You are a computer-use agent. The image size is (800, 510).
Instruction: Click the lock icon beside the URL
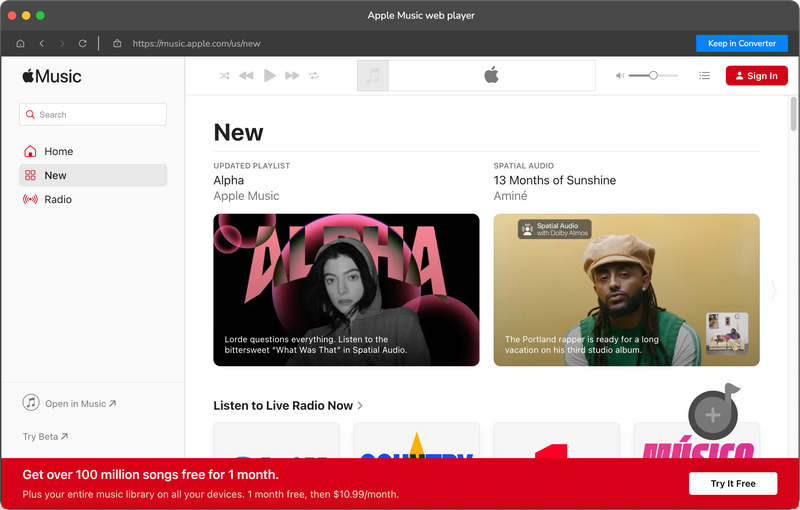click(x=117, y=43)
